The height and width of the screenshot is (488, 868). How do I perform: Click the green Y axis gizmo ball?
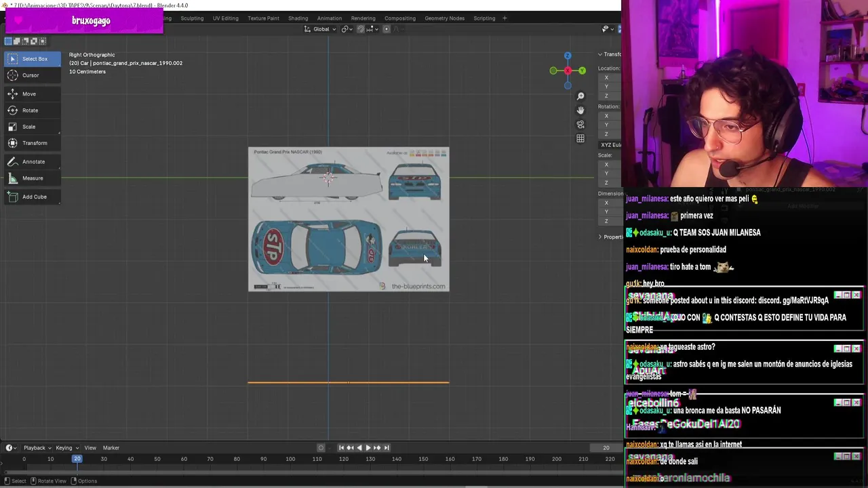(582, 70)
